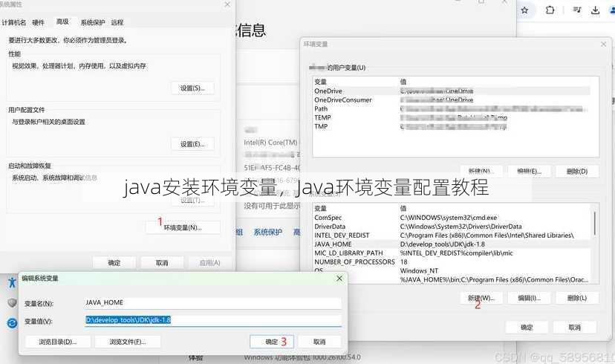Click user profiles 设置(E)... button
The image size is (615, 364).
[x=192, y=144]
